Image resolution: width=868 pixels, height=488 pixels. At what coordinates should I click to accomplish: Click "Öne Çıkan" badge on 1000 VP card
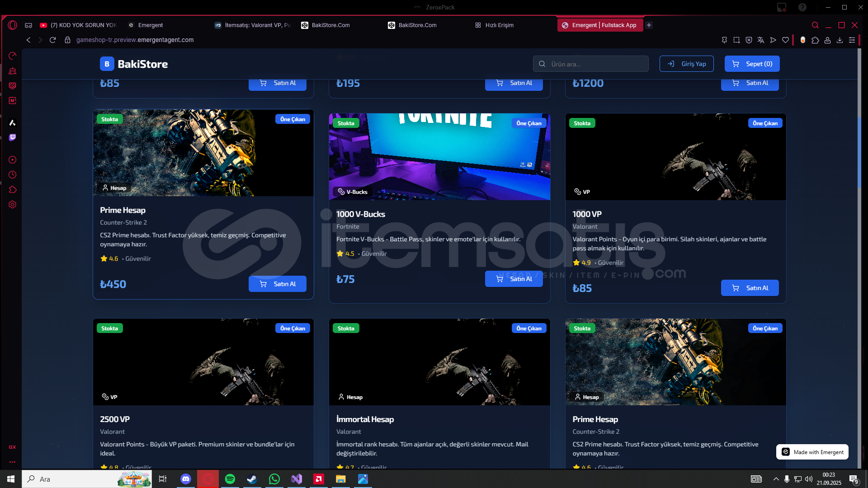click(x=765, y=123)
